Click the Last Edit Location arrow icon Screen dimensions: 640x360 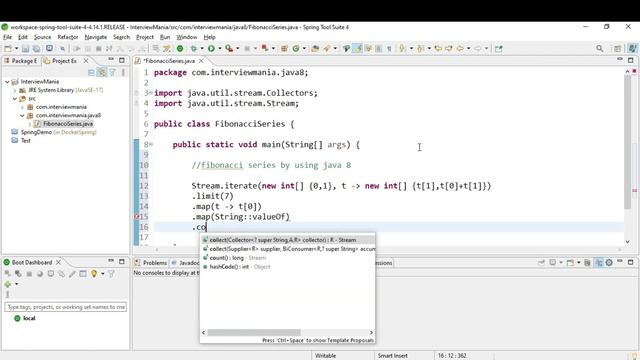coord(438,49)
